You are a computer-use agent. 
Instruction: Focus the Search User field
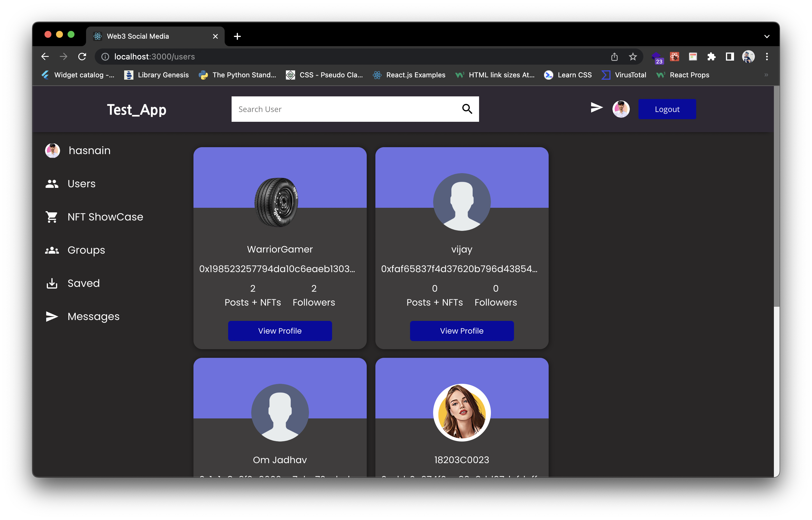click(x=345, y=109)
